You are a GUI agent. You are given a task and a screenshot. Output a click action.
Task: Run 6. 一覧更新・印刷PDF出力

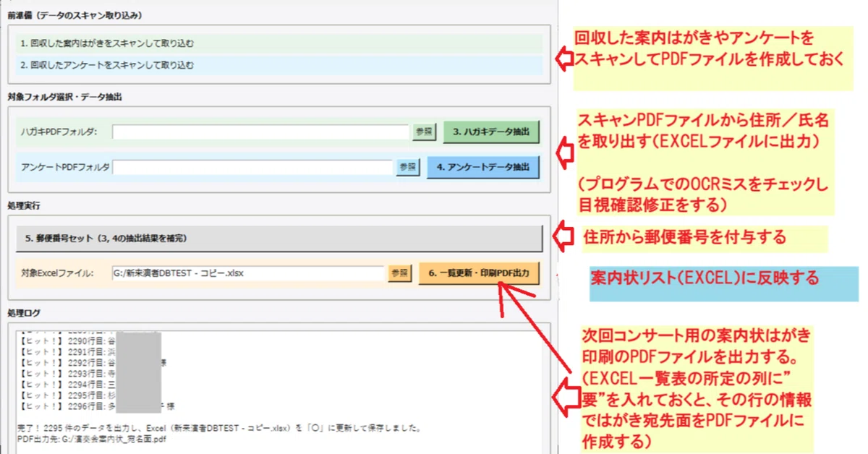click(x=479, y=273)
